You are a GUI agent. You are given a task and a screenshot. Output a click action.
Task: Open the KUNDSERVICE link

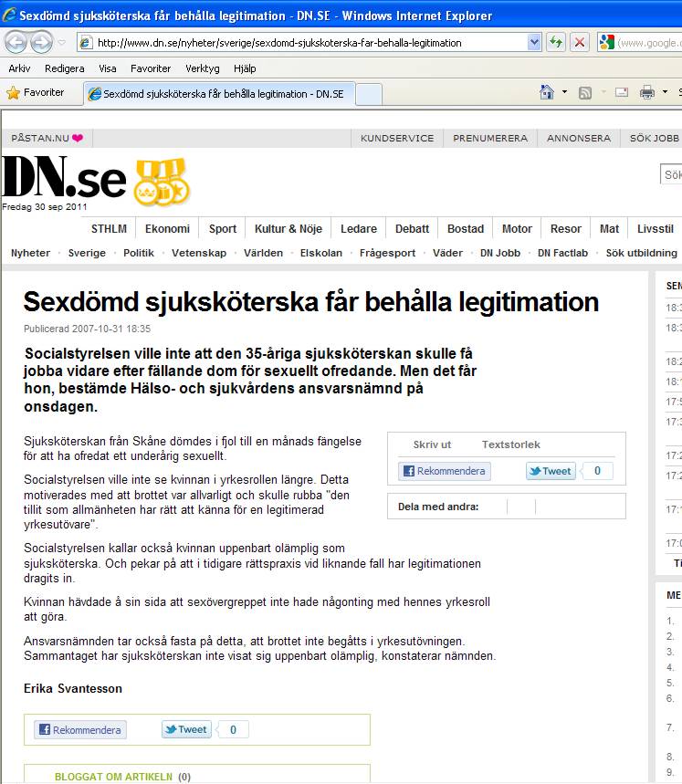pos(397,138)
